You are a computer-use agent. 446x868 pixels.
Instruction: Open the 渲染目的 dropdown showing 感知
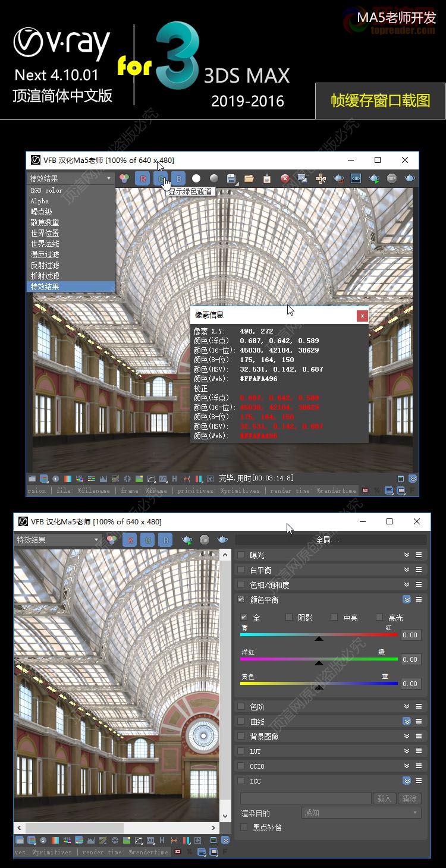coord(362,813)
